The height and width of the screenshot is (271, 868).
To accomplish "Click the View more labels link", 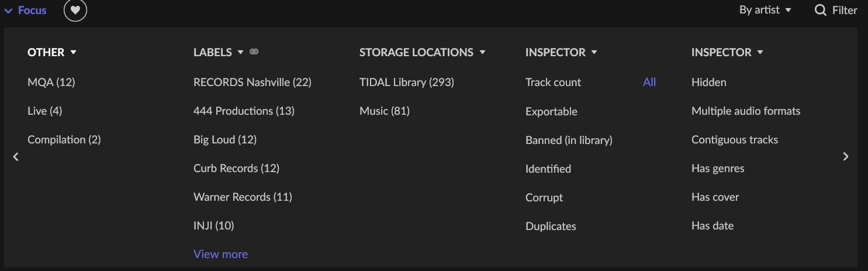I will (220, 254).
